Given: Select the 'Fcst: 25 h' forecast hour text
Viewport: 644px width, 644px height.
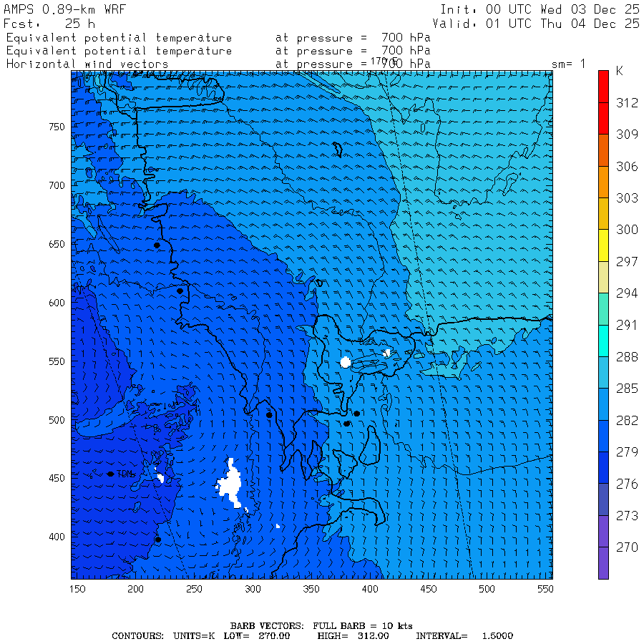Looking at the screenshot, I should [x=49, y=24].
